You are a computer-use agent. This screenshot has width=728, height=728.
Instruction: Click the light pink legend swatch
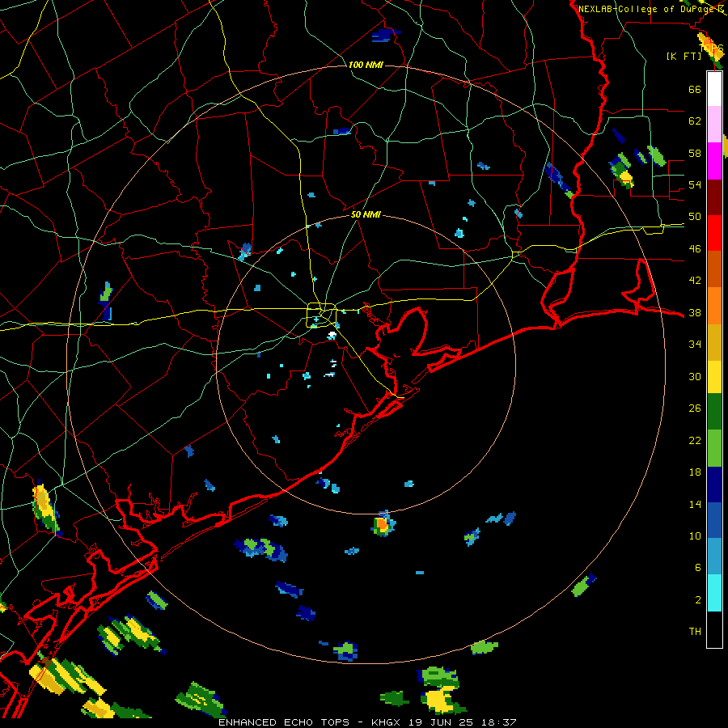pyautogui.click(x=714, y=124)
